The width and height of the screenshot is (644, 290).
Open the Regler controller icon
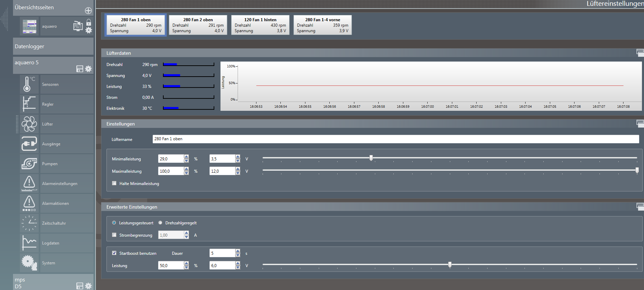[29, 104]
